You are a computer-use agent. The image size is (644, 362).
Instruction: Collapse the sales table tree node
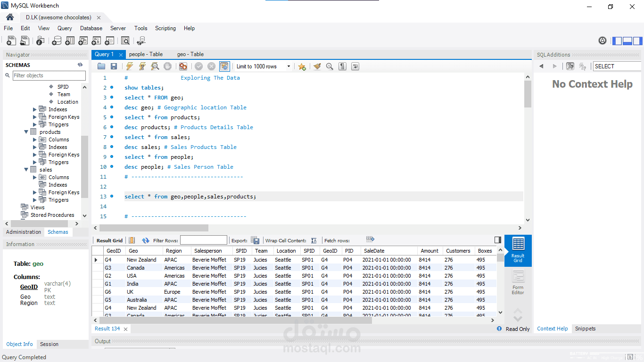coord(26,170)
